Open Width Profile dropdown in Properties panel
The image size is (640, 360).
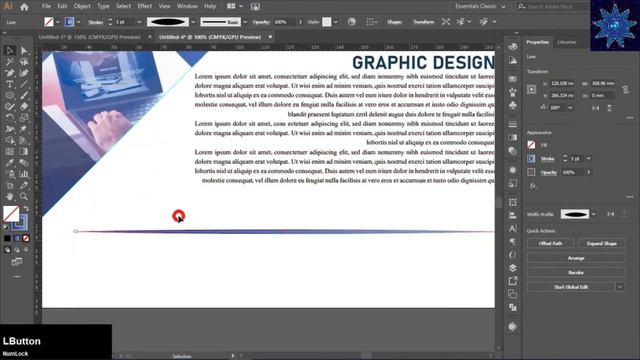point(593,214)
